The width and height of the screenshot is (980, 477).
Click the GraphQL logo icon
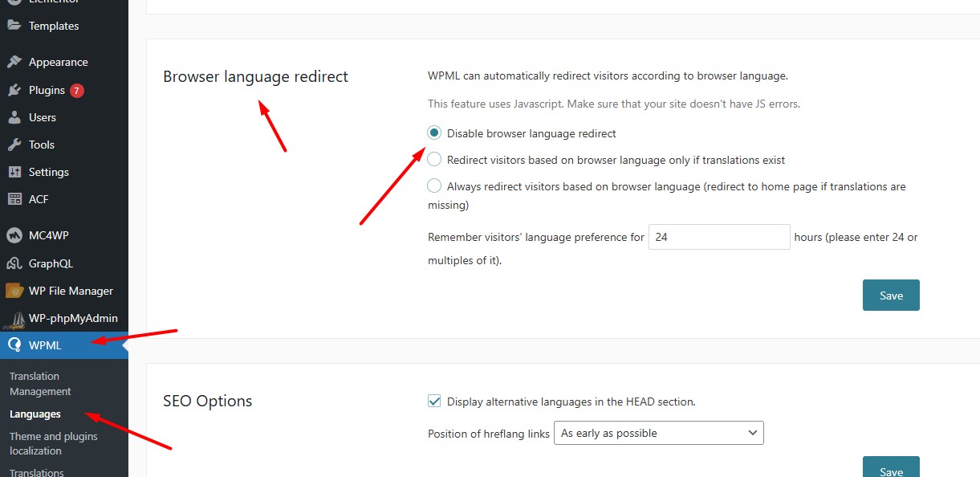pyautogui.click(x=14, y=263)
